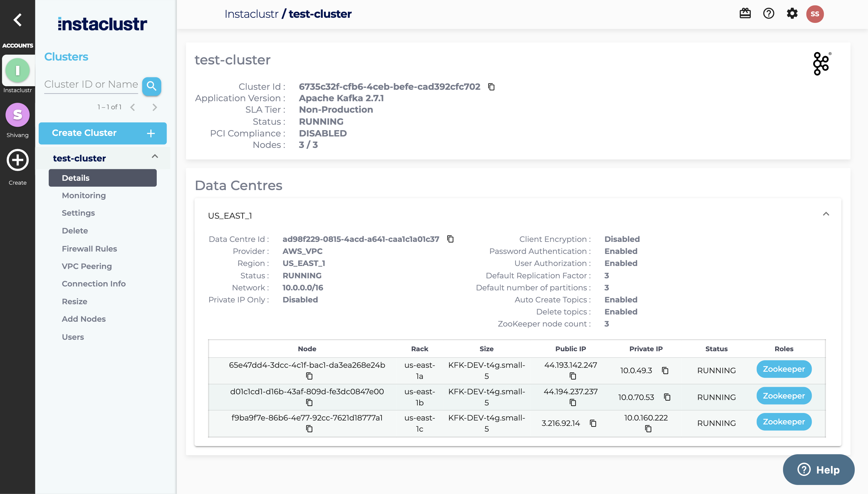
Task: Search clusters with the magnifier button
Action: [x=151, y=86]
